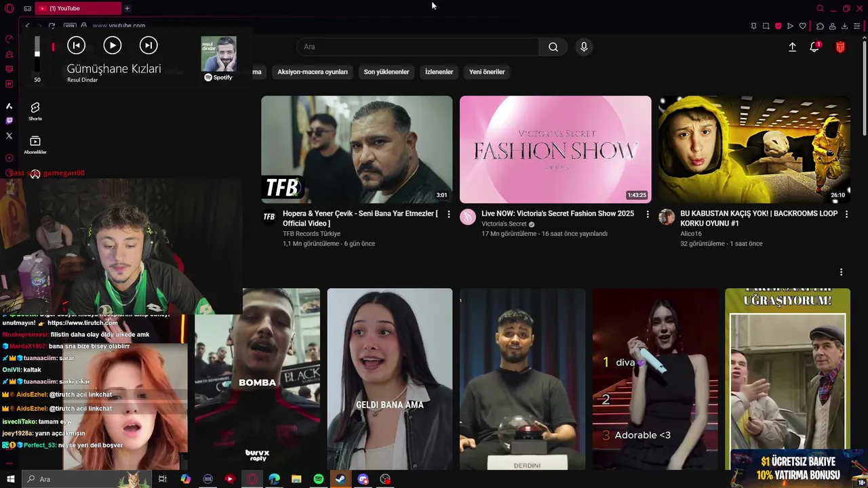The height and width of the screenshot is (488, 868).
Task: Open X (Twitter) from the Opera sidebar
Action: coord(9,136)
